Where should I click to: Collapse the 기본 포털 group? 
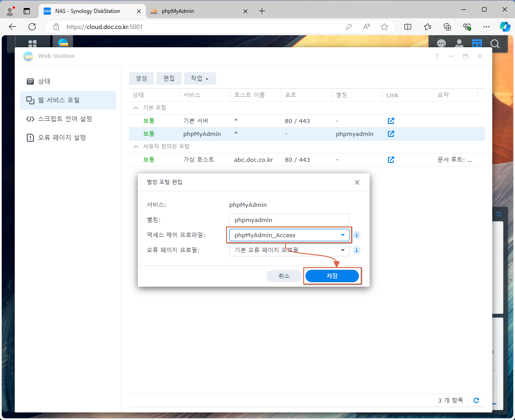click(136, 108)
